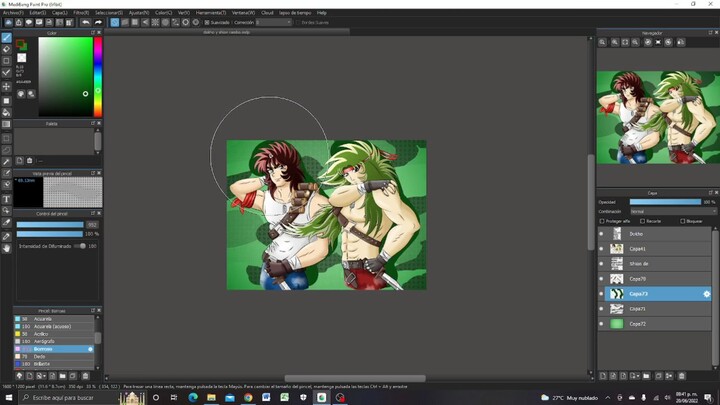720x405 pixels.
Task: Delete layer with trash icon in Capa panel
Action: [681, 376]
